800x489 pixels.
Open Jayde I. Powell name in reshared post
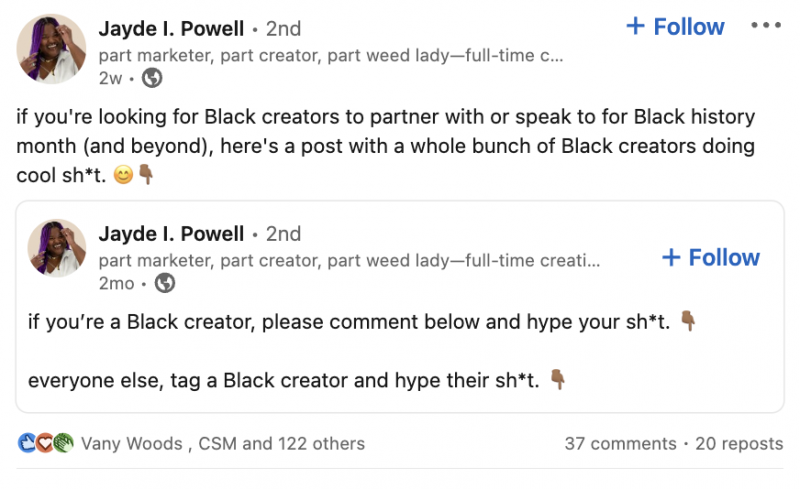(171, 234)
